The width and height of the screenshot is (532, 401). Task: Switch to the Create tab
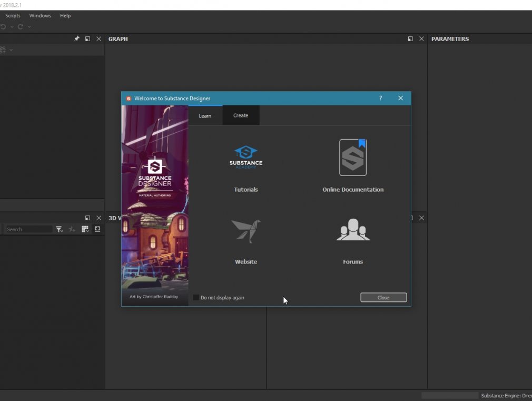(x=241, y=115)
